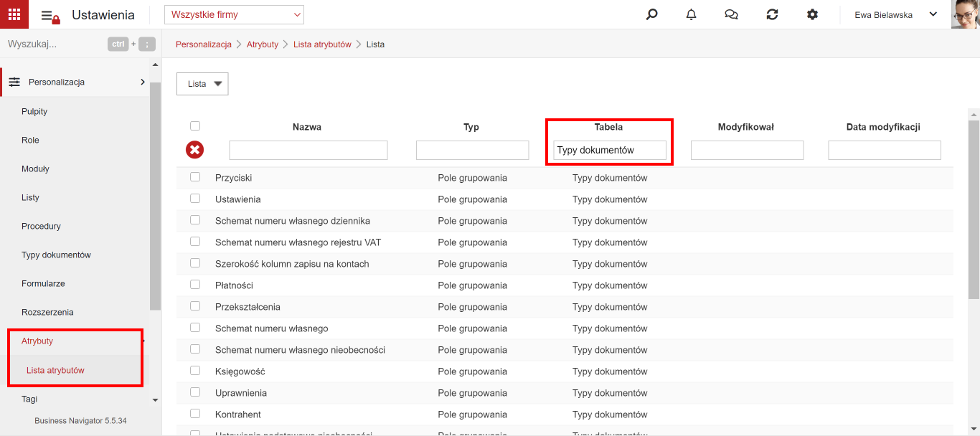Click the refresh sync icon

[772, 14]
